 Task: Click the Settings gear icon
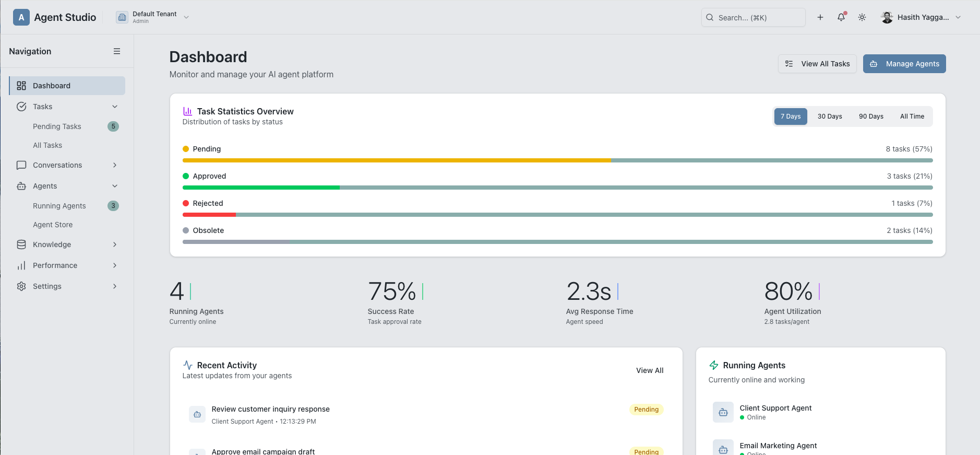click(x=21, y=286)
